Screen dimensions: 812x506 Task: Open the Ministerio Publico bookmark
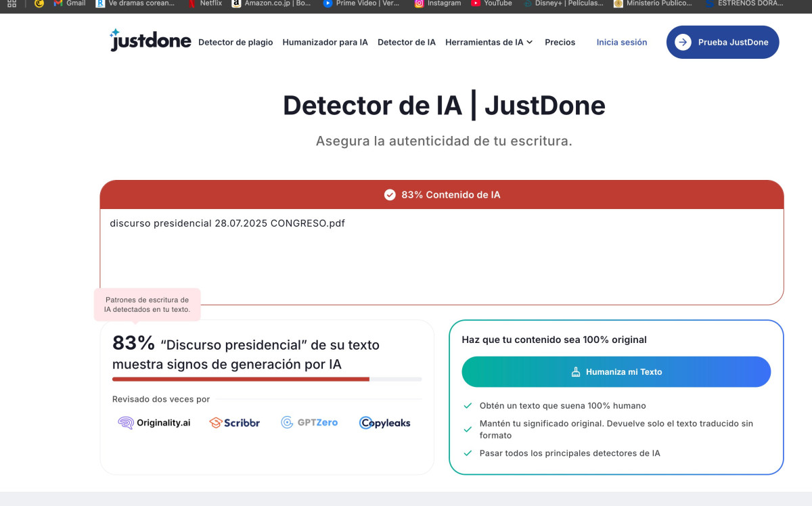point(653,3)
